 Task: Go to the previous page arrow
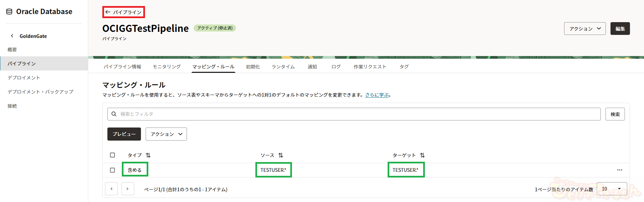tap(111, 189)
